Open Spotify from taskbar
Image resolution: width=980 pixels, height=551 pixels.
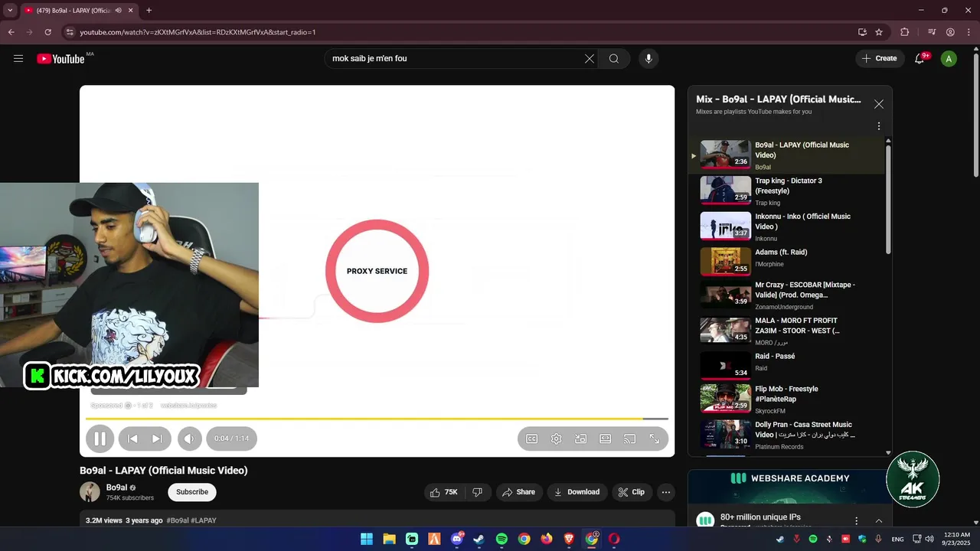click(x=501, y=539)
